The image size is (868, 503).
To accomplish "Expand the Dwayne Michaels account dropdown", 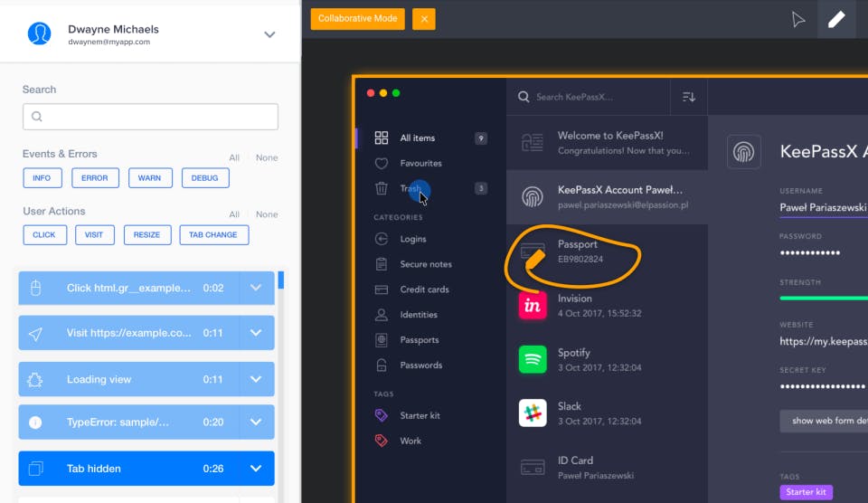I will coord(269,34).
